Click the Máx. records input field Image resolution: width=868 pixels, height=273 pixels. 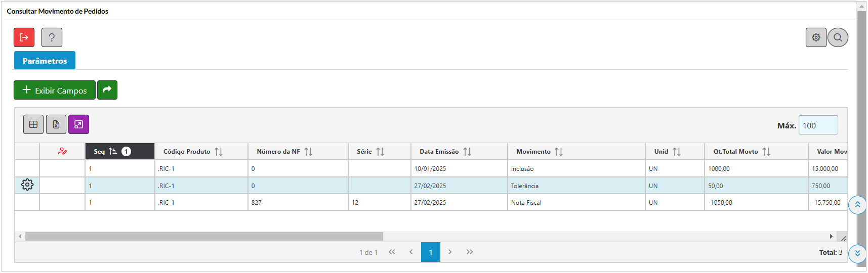click(x=818, y=125)
